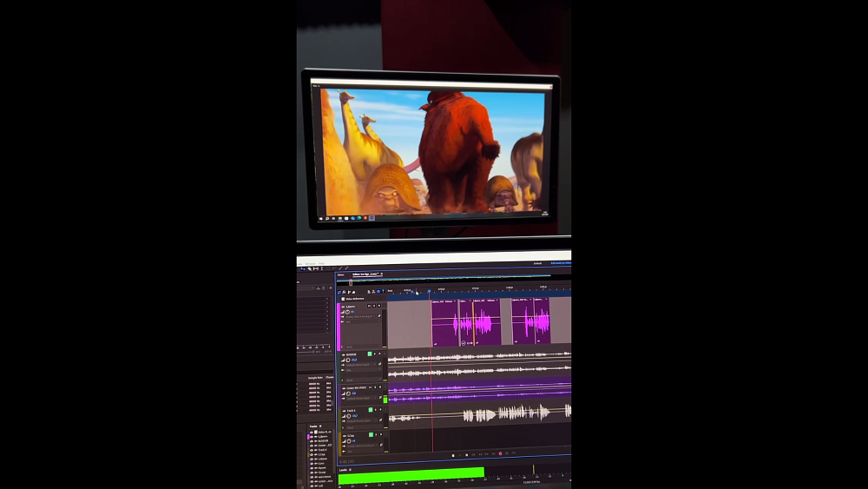Viewport: 868px width, 489px height.
Task: Select the Move tool in Audition toolbar
Action: 303,268
